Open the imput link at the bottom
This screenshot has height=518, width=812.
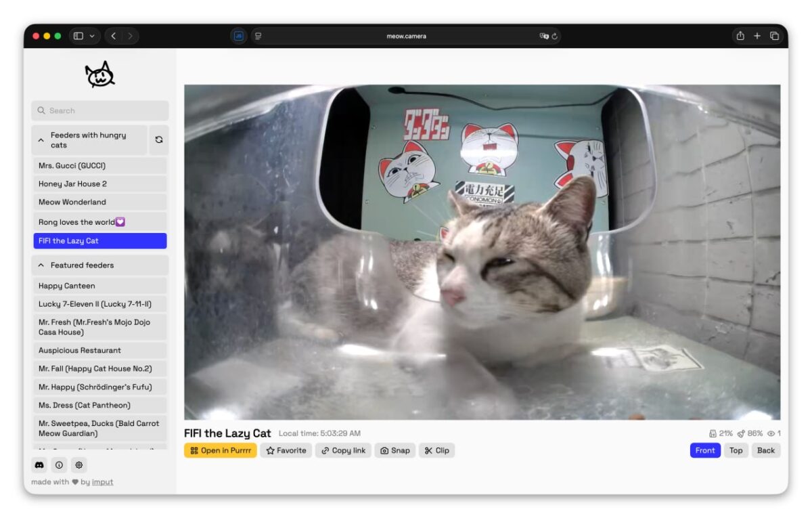click(102, 481)
